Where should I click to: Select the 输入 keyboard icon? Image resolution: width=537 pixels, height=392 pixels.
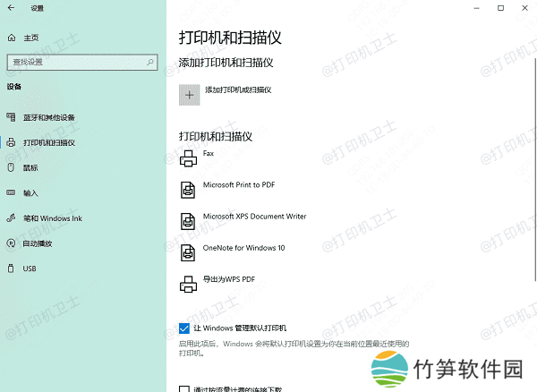click(x=11, y=192)
